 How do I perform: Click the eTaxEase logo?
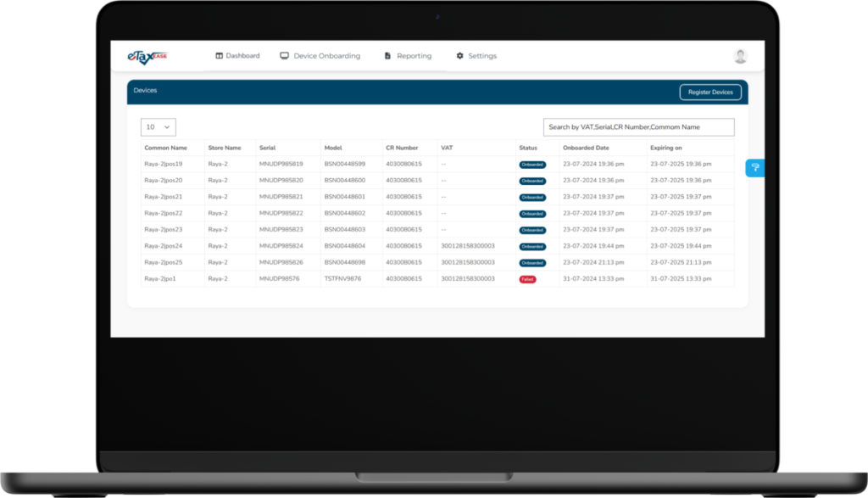[147, 57]
